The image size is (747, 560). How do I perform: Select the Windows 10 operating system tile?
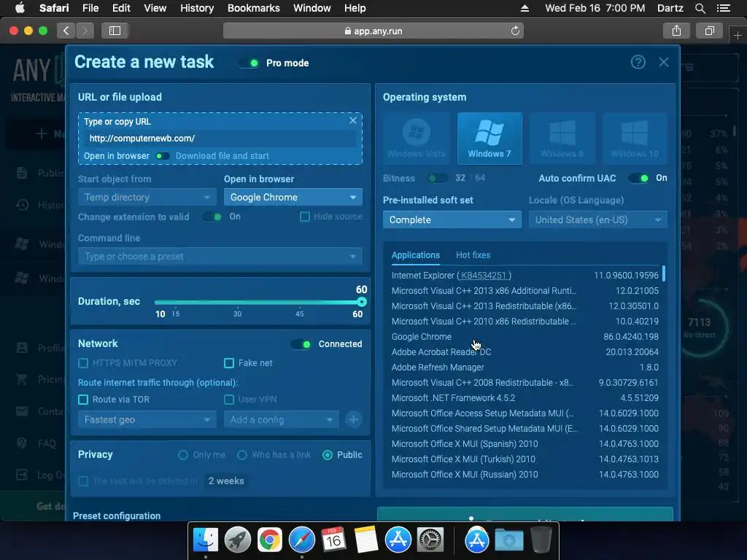point(635,139)
